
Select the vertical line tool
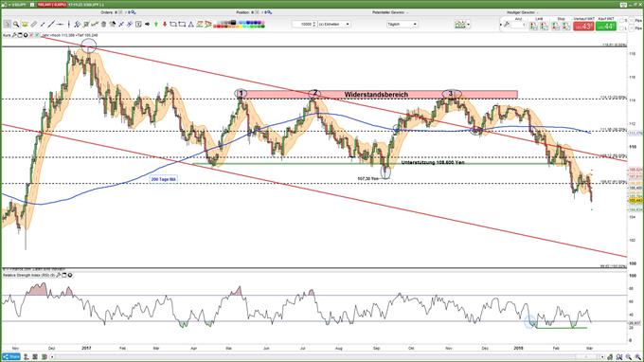[x=68, y=25]
